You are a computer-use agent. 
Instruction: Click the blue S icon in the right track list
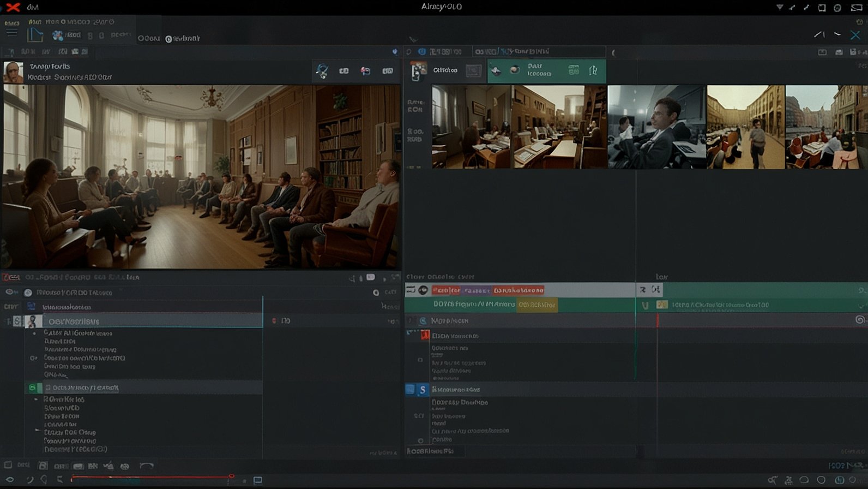tap(422, 390)
